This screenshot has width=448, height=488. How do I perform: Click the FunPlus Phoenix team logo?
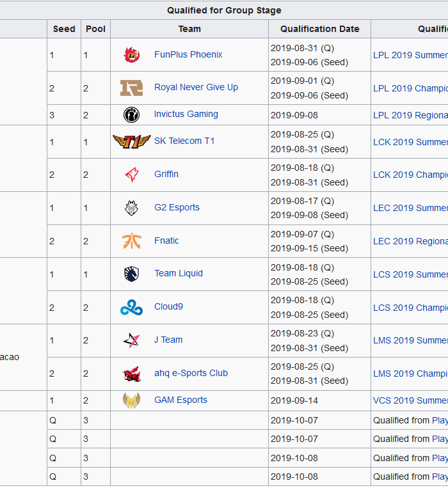132,55
